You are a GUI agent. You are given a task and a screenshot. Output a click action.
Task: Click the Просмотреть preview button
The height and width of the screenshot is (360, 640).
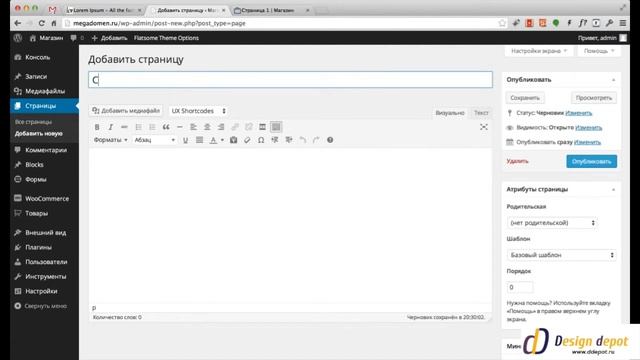point(593,98)
